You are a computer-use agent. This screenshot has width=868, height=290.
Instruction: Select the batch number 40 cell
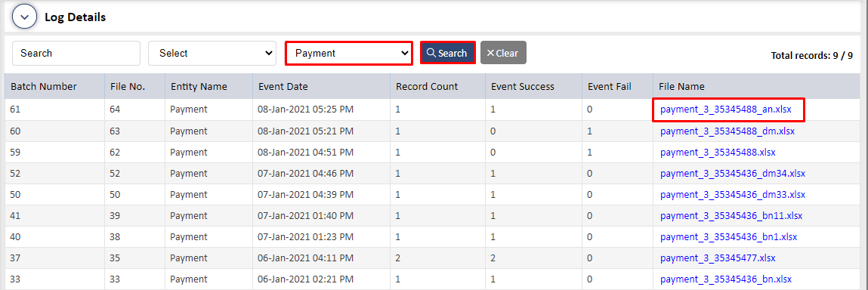coord(55,237)
